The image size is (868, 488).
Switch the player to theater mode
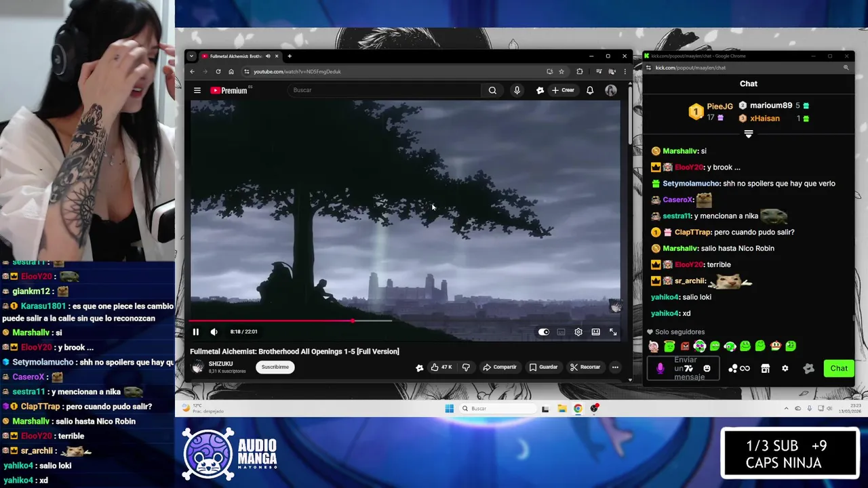click(x=595, y=332)
